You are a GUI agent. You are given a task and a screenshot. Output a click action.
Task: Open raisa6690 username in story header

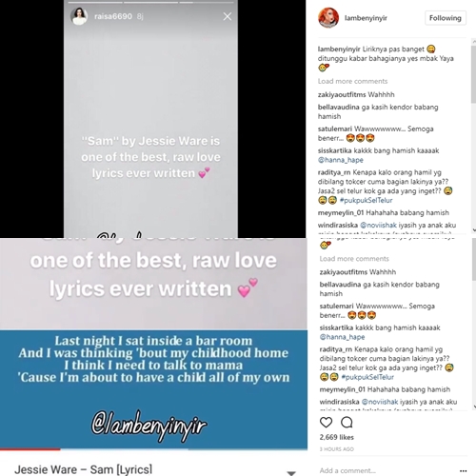pyautogui.click(x=113, y=16)
